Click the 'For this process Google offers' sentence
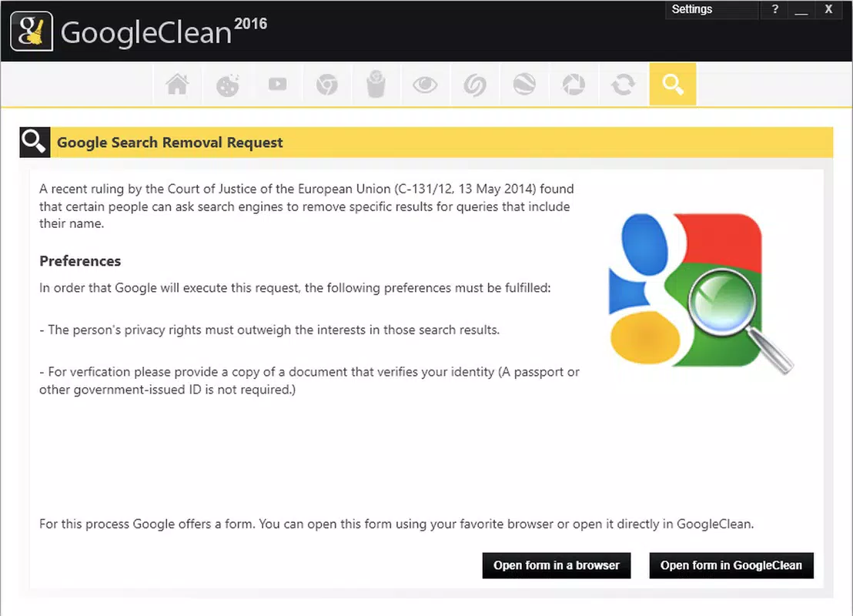 396,524
